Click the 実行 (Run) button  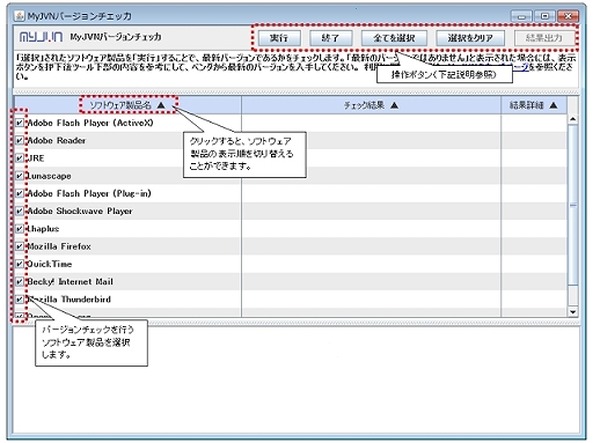point(281,38)
